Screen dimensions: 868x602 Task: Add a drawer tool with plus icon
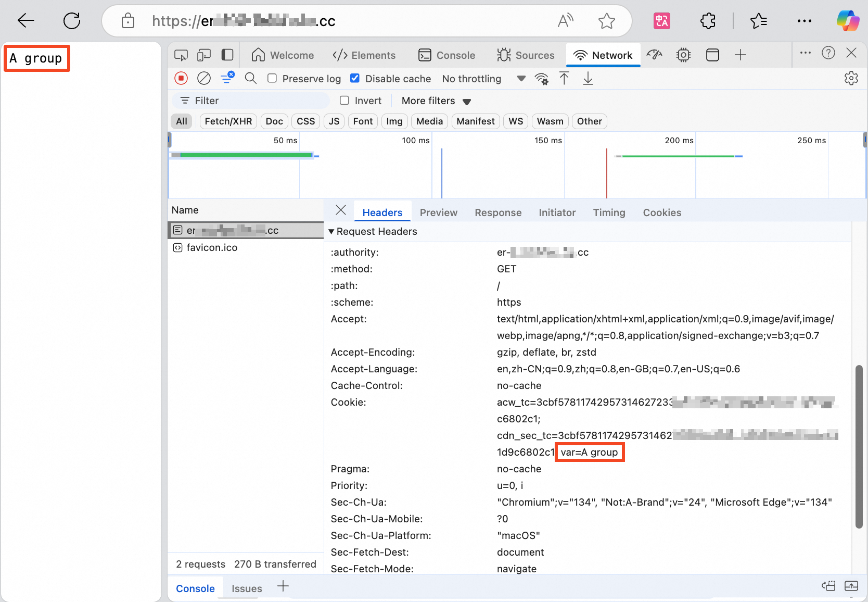point(283,586)
